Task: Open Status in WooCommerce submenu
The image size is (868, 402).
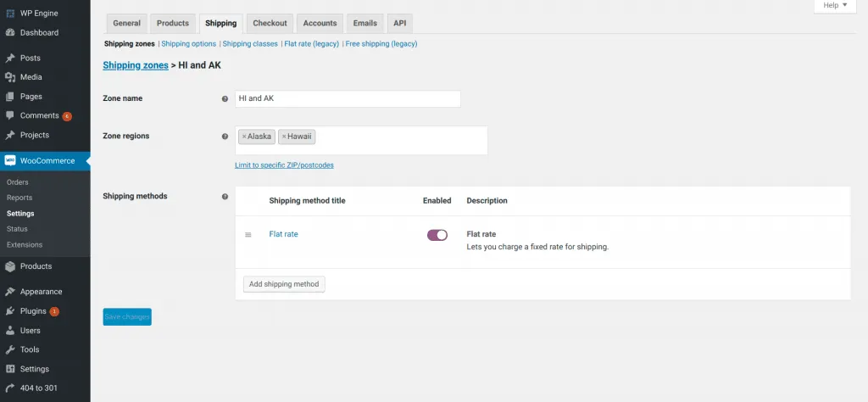Action: click(17, 229)
